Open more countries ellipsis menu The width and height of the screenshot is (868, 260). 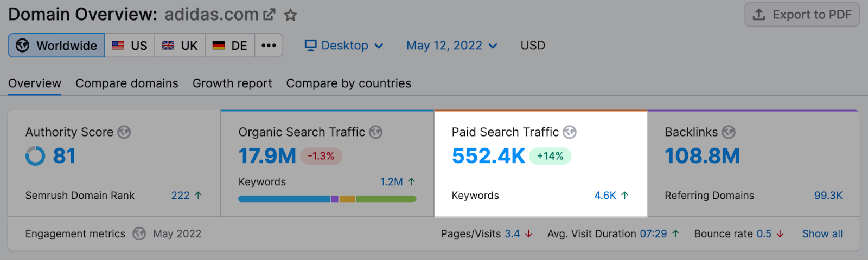pyautogui.click(x=269, y=45)
